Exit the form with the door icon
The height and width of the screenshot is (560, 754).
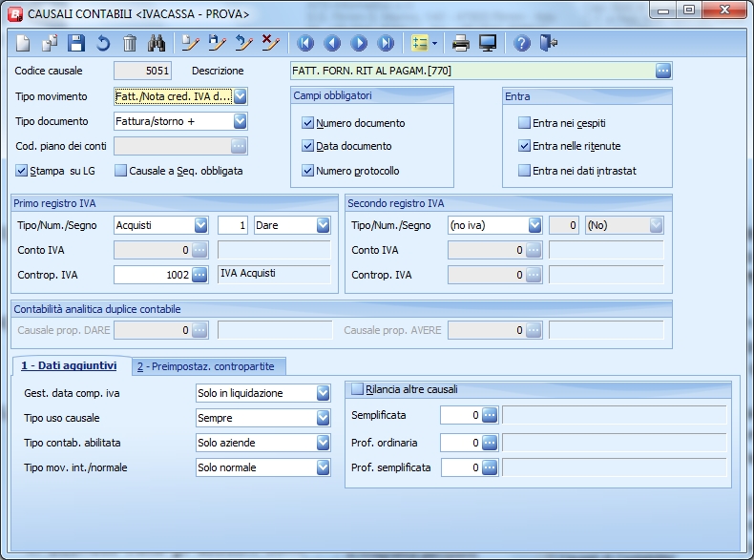click(549, 43)
